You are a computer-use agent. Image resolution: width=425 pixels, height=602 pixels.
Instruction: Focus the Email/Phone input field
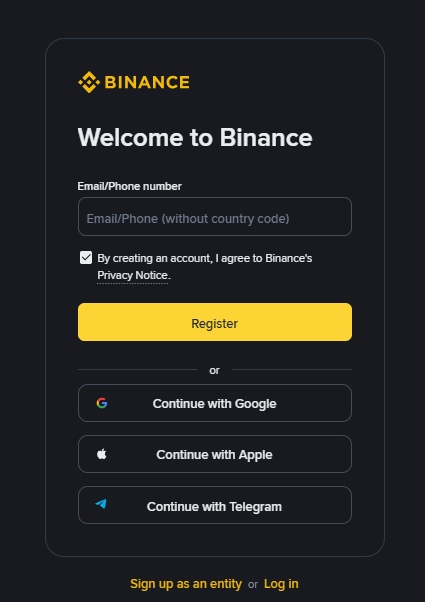(x=215, y=217)
